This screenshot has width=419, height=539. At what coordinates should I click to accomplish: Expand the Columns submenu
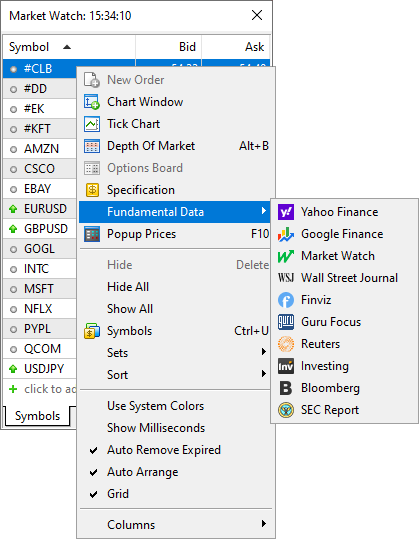coord(175,525)
